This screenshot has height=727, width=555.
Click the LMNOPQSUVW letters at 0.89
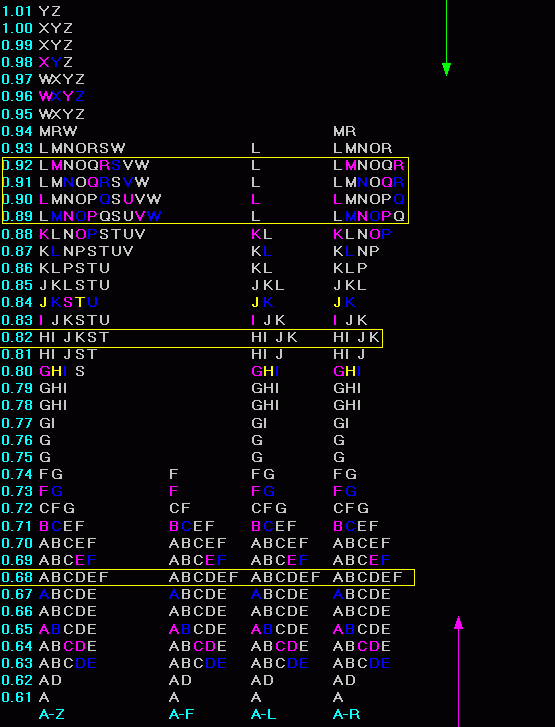tap(100, 217)
